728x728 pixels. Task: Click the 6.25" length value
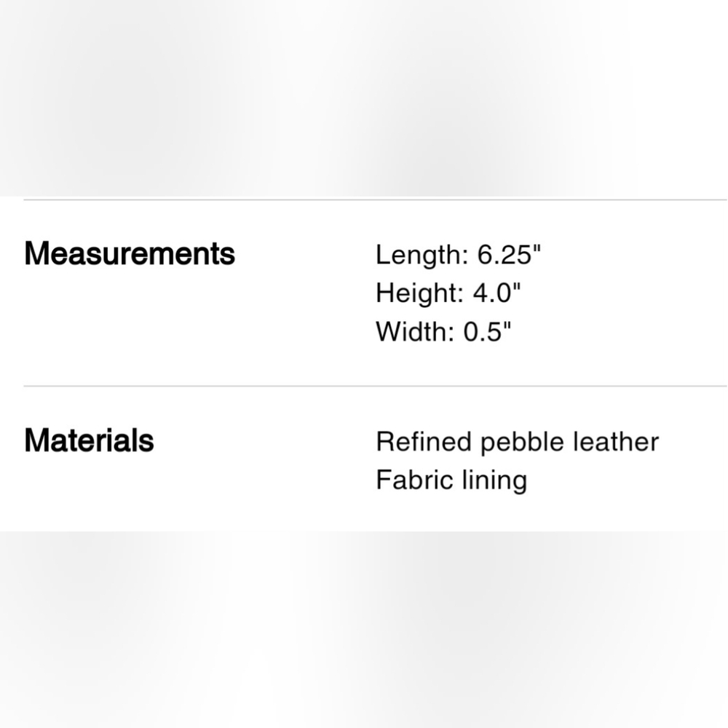tap(510, 256)
